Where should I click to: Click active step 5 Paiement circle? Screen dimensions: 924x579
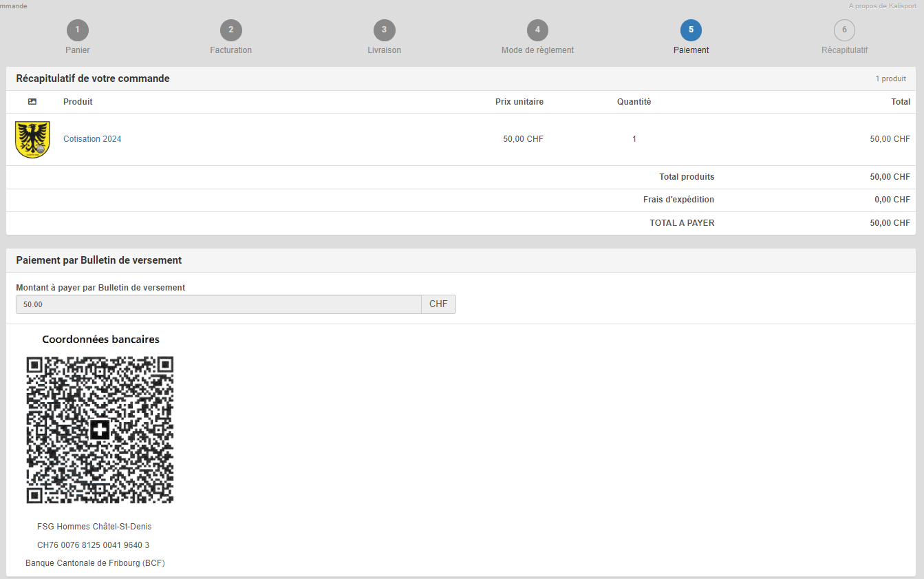691,30
